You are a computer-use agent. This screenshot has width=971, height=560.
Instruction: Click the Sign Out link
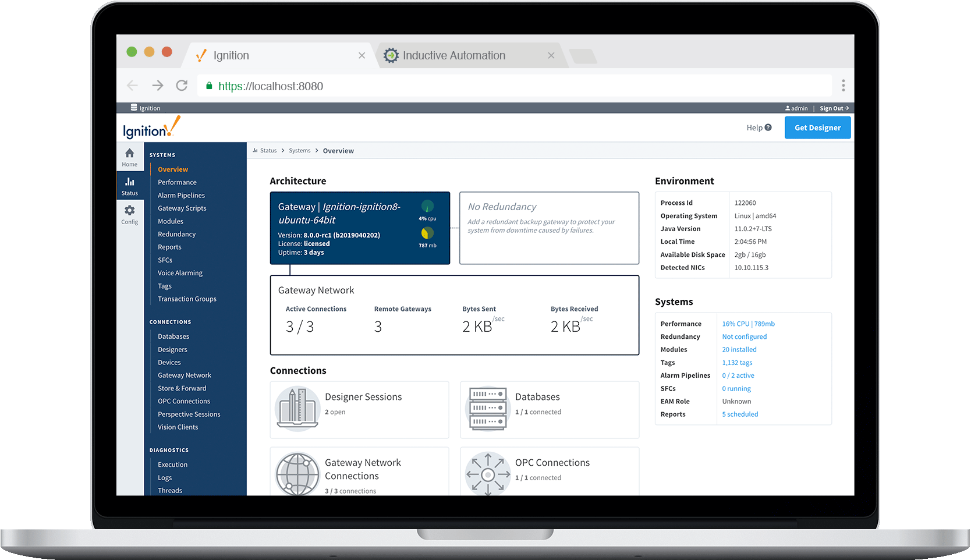pyautogui.click(x=834, y=108)
